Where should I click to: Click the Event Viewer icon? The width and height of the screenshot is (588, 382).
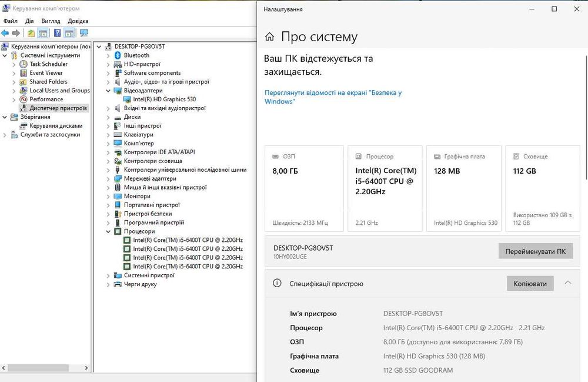pyautogui.click(x=24, y=73)
